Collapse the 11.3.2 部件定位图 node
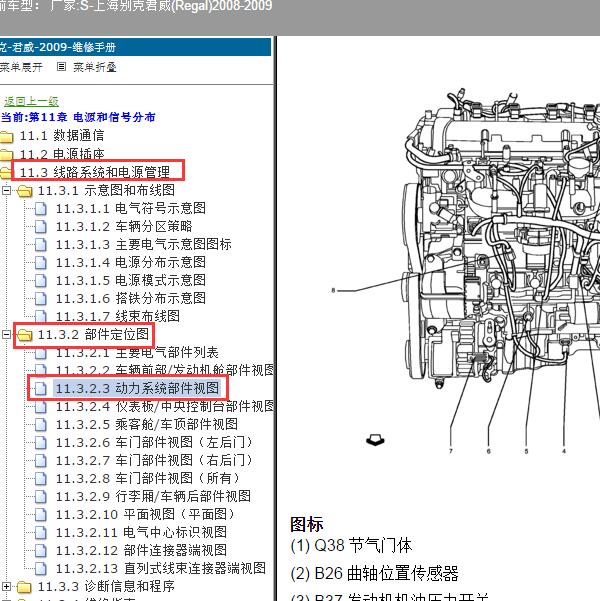 (7, 335)
